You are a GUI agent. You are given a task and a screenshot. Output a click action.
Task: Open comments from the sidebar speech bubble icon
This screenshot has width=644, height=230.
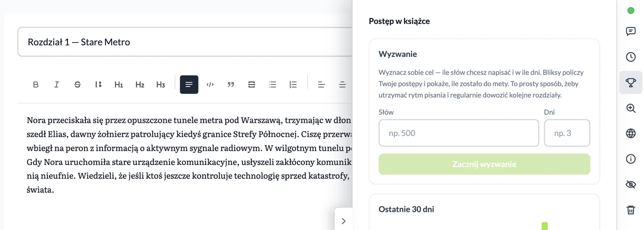[x=631, y=32]
